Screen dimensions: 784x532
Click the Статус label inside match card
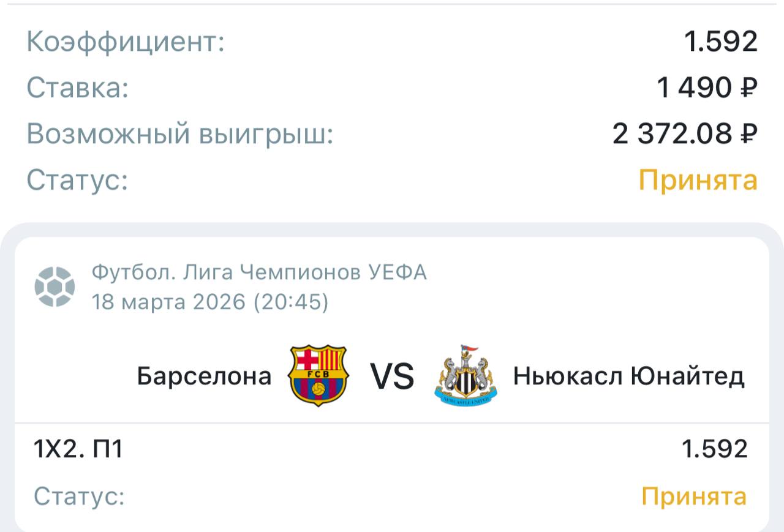point(79,496)
